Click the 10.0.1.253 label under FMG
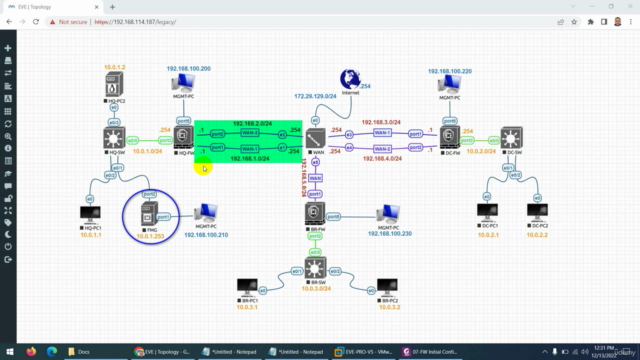The image size is (640, 360). (150, 236)
